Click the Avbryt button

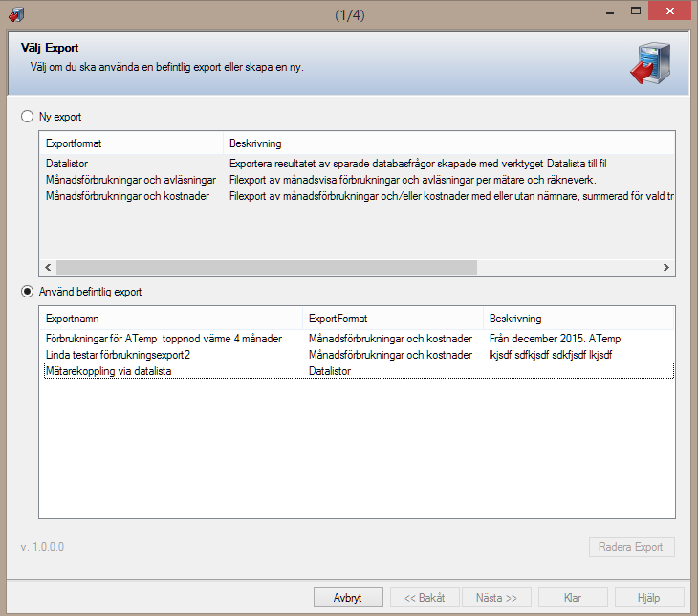[348, 597]
